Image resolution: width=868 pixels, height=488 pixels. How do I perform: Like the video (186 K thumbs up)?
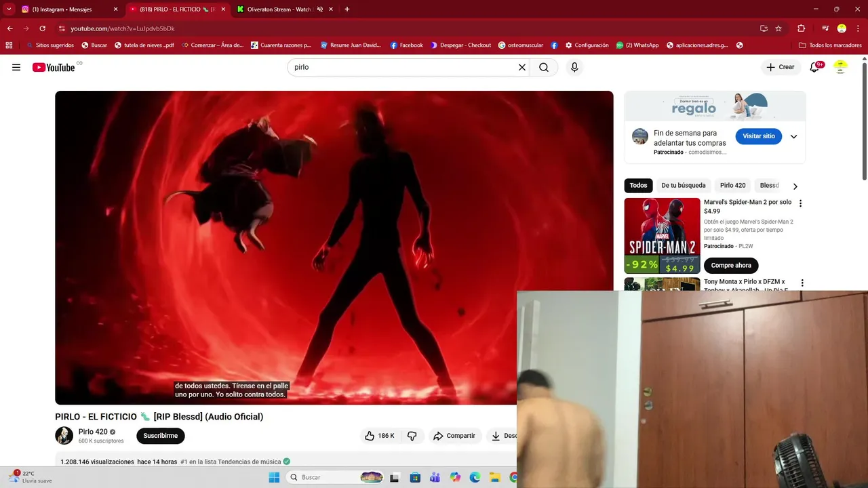click(x=379, y=436)
